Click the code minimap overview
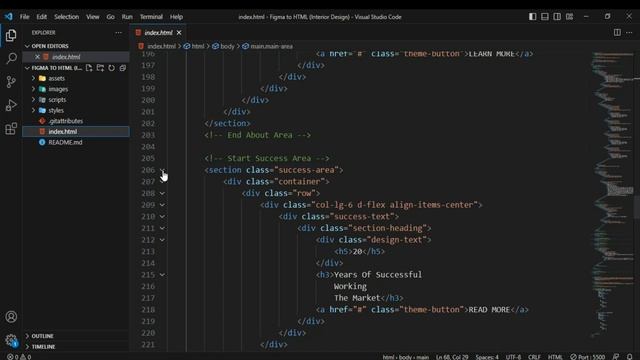This screenshot has height=360, width=640. pos(612,196)
